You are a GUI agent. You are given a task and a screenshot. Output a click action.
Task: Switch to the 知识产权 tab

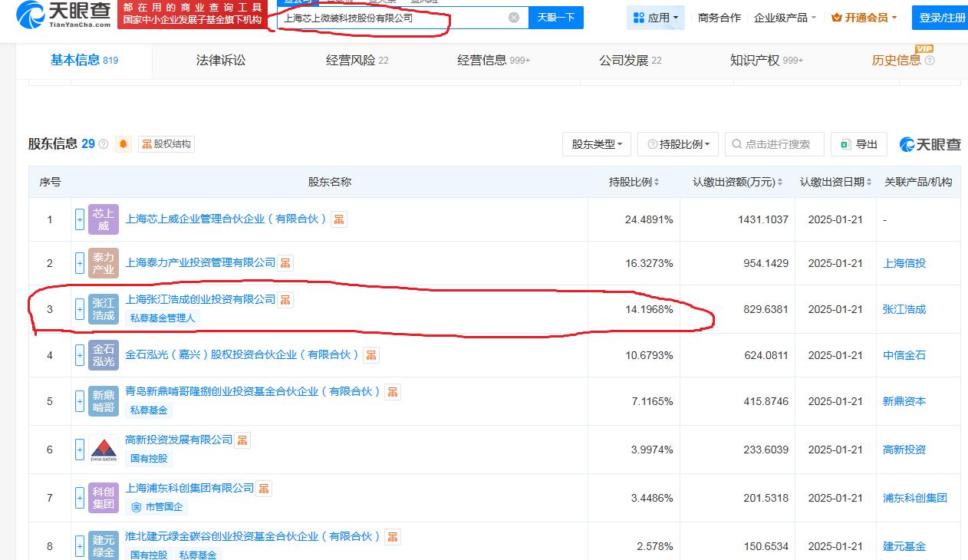pos(766,60)
